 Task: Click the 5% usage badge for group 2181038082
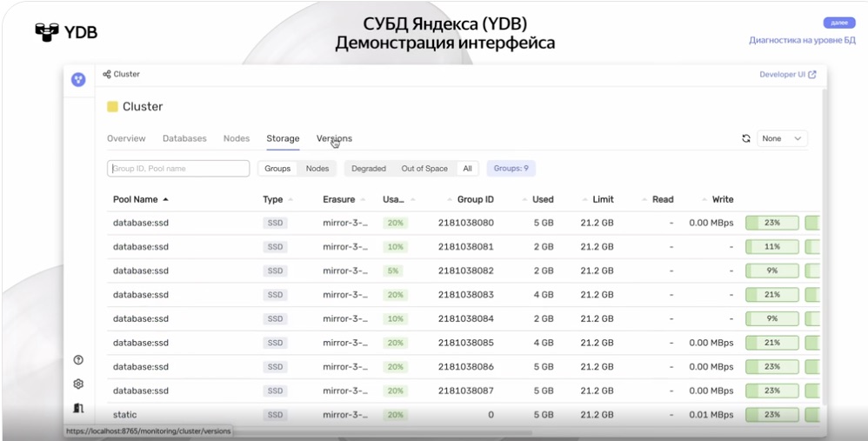coord(392,271)
